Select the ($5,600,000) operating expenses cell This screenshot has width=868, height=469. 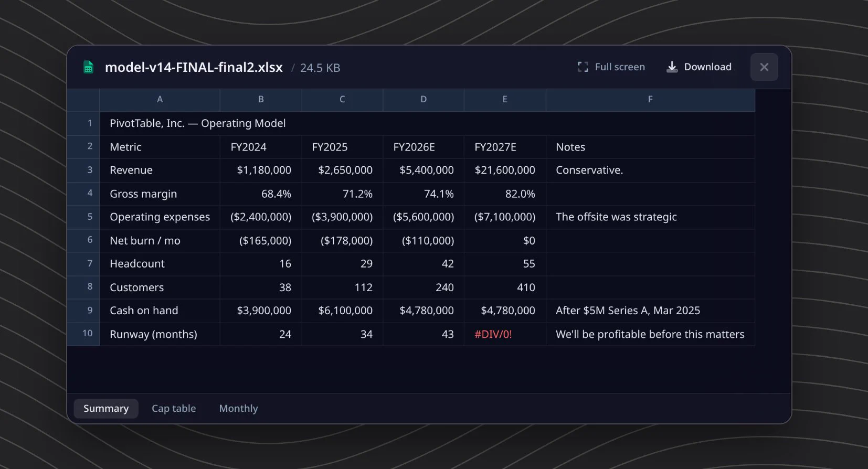point(424,217)
